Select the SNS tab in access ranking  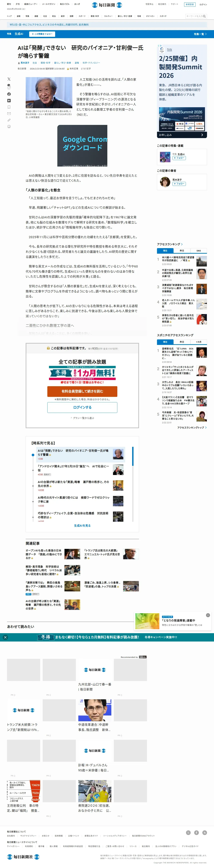coord(198,251)
